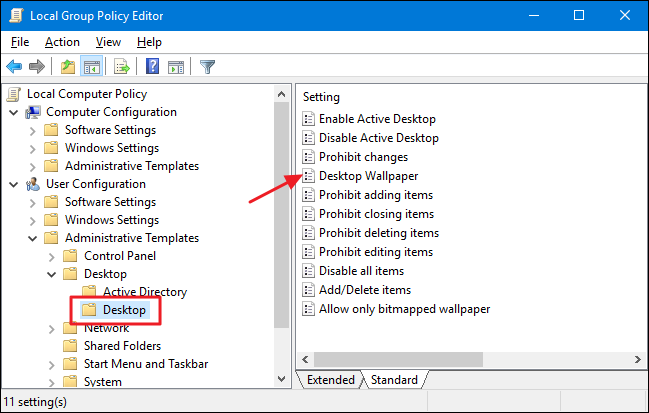
Task: Open the View menu
Action: point(109,42)
